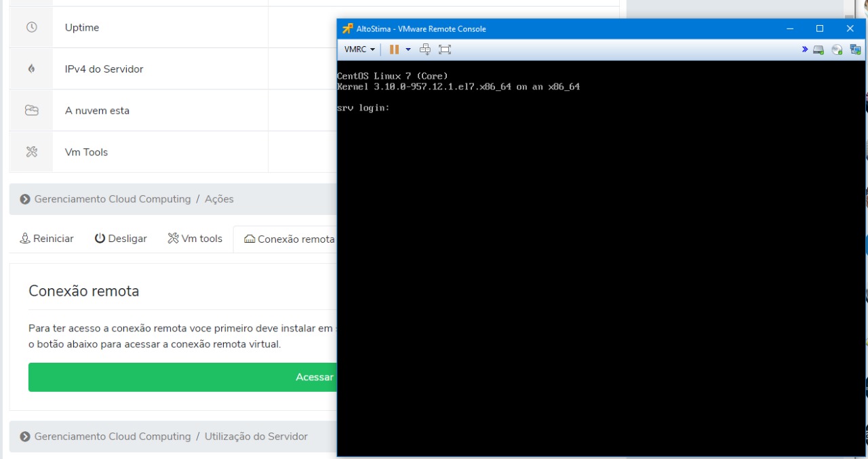The image size is (868, 459).
Task: Click the Reiniciar action tab
Action: click(x=47, y=239)
